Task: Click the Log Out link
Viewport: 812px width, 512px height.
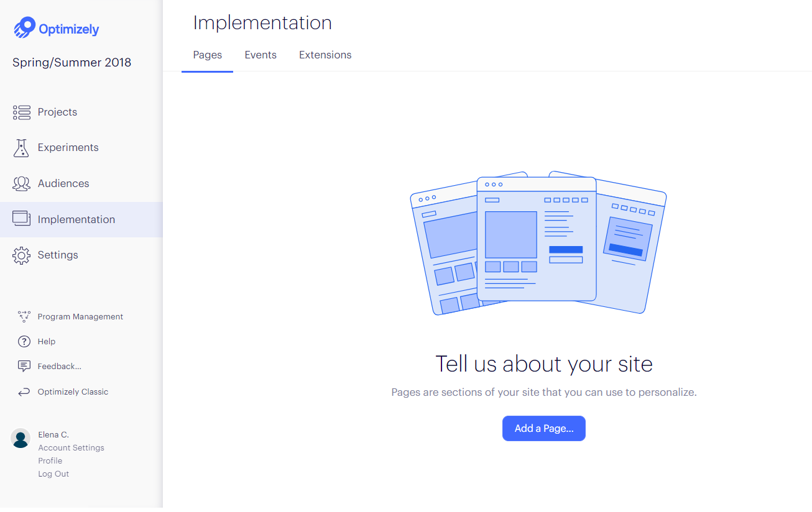Action: pyautogui.click(x=53, y=474)
